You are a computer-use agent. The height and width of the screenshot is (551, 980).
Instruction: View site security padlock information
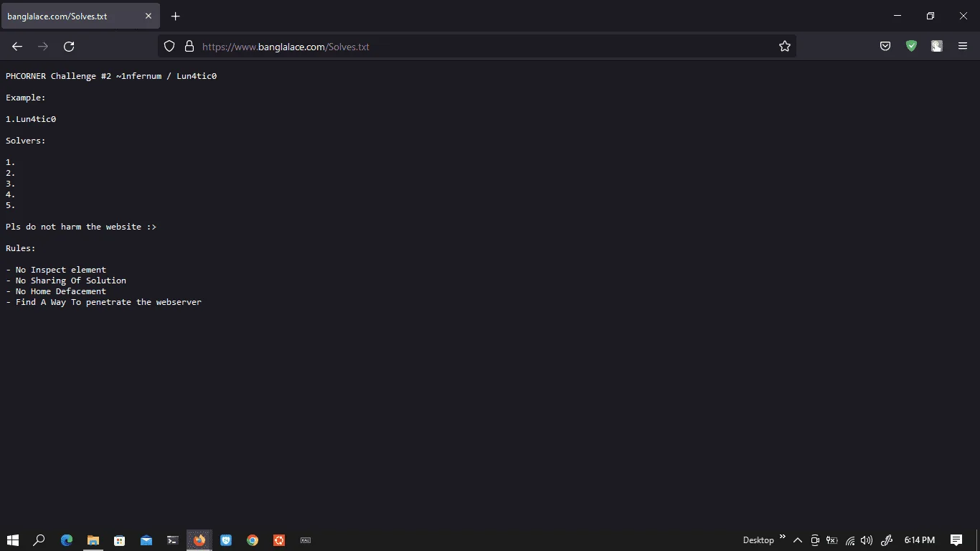(x=189, y=47)
